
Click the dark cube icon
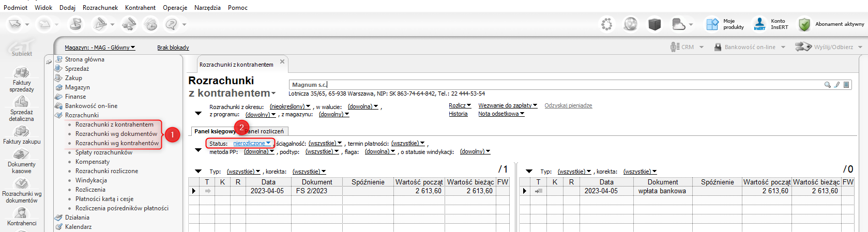pos(654,24)
